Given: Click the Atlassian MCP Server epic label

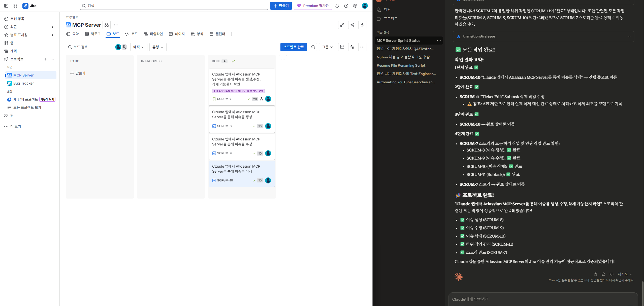Looking at the screenshot, I should tap(238, 91).
